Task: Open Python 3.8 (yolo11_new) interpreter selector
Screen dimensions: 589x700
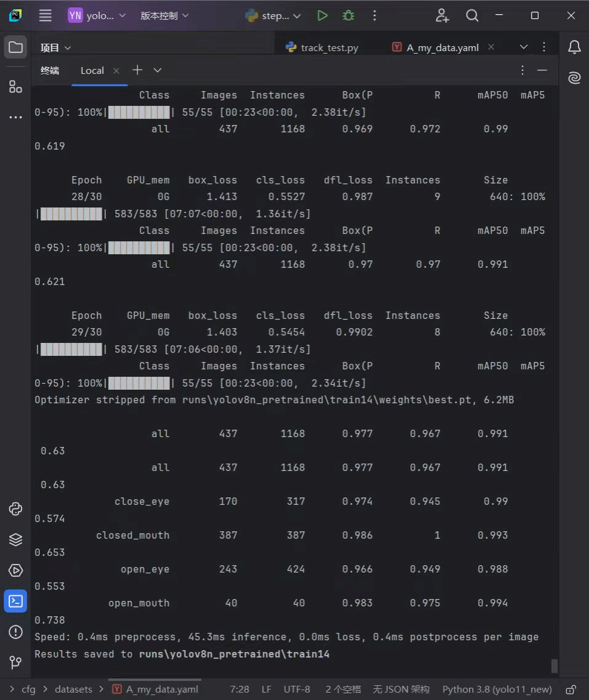Action: tap(497, 690)
